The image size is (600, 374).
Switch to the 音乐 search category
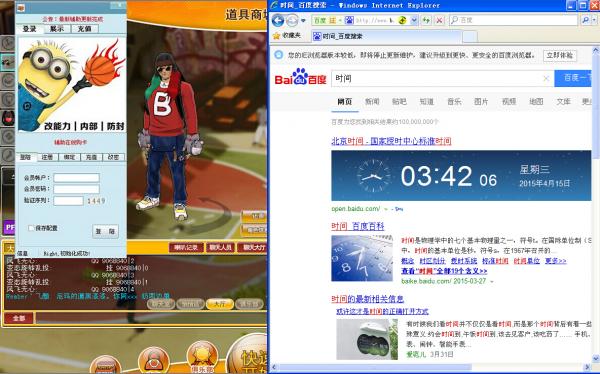click(x=454, y=101)
